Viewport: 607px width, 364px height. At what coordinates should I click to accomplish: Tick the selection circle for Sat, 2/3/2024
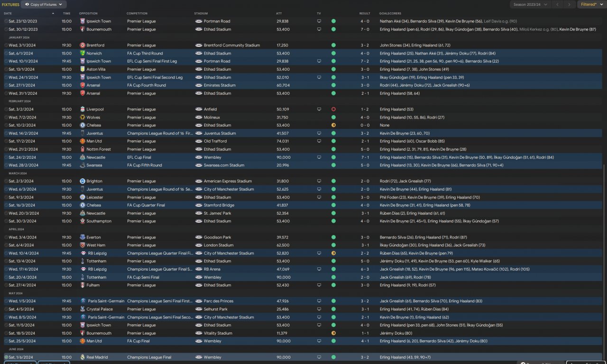pos(6,181)
